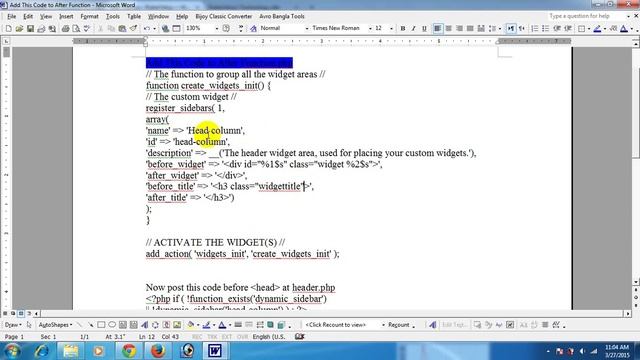Click the English (U.S.) language indicator

tap(269, 337)
